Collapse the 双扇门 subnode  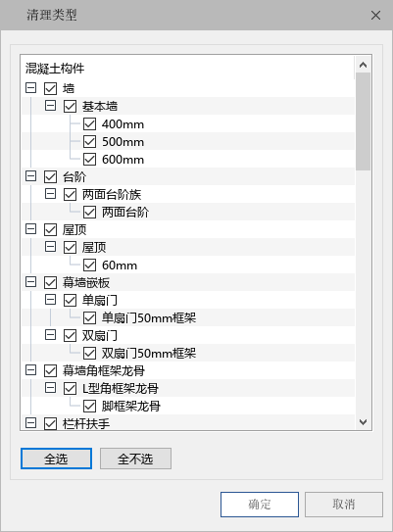[x=51, y=335]
